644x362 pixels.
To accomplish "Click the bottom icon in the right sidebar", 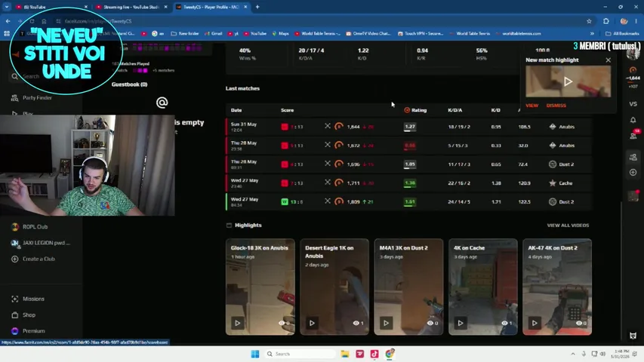I will [633, 336].
